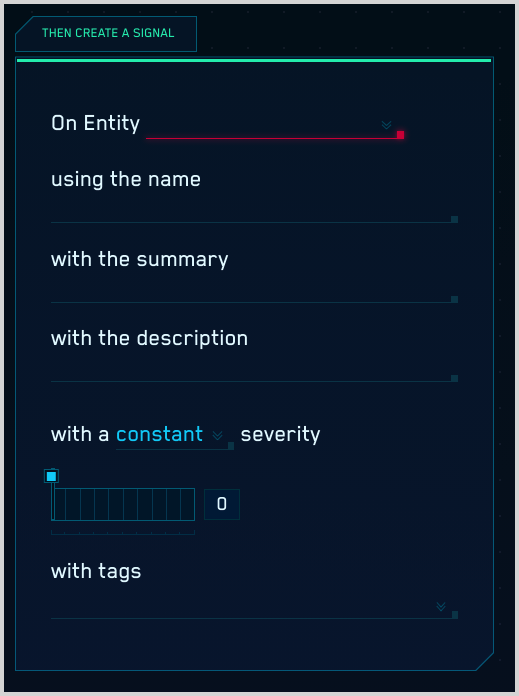This screenshot has width=519, height=696.
Task: Click the corner square of the name field
Action: coord(455,219)
